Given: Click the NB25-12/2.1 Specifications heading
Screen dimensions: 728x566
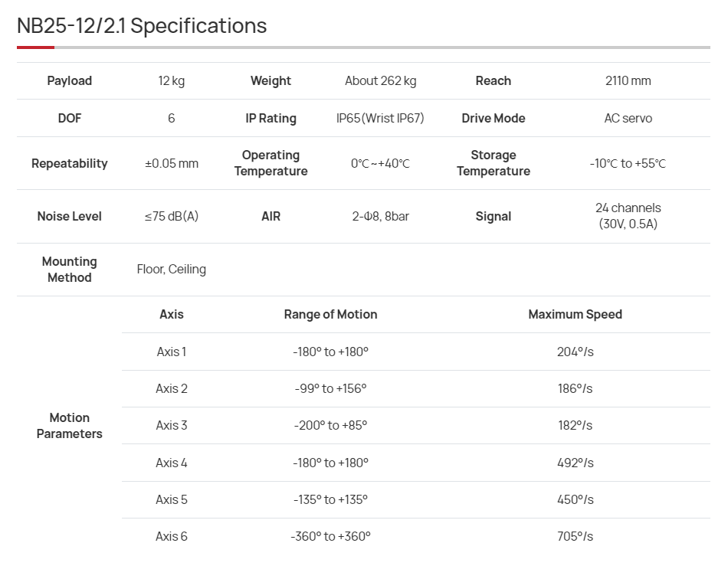Looking at the screenshot, I should [x=142, y=25].
